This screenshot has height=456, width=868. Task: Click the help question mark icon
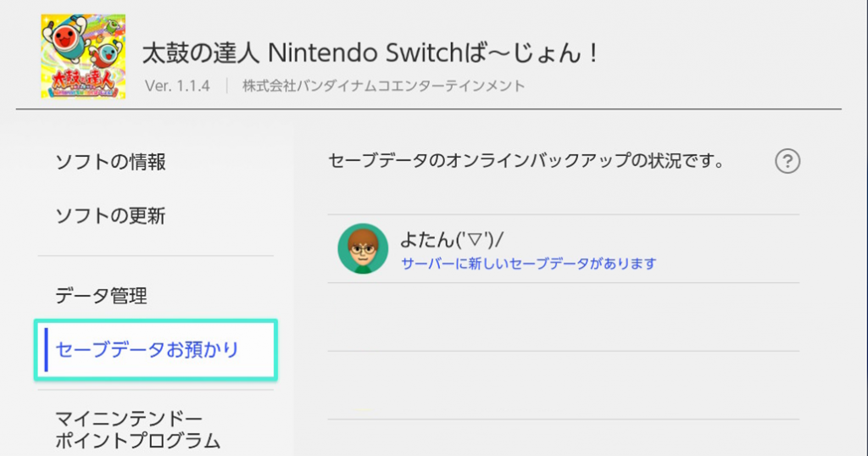coord(787,162)
